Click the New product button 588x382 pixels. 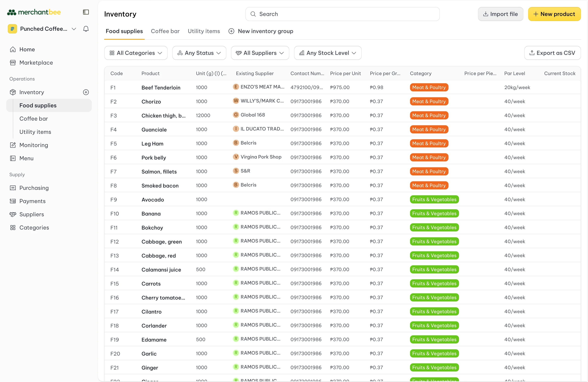[554, 14]
